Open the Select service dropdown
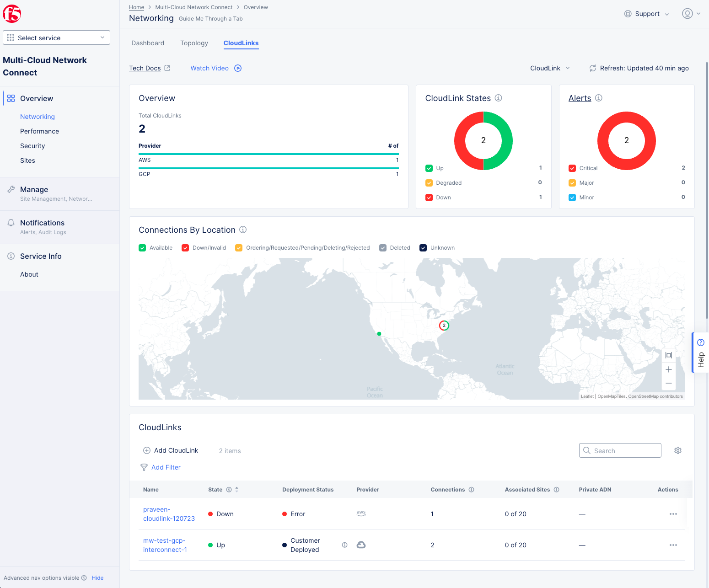 pyautogui.click(x=56, y=37)
